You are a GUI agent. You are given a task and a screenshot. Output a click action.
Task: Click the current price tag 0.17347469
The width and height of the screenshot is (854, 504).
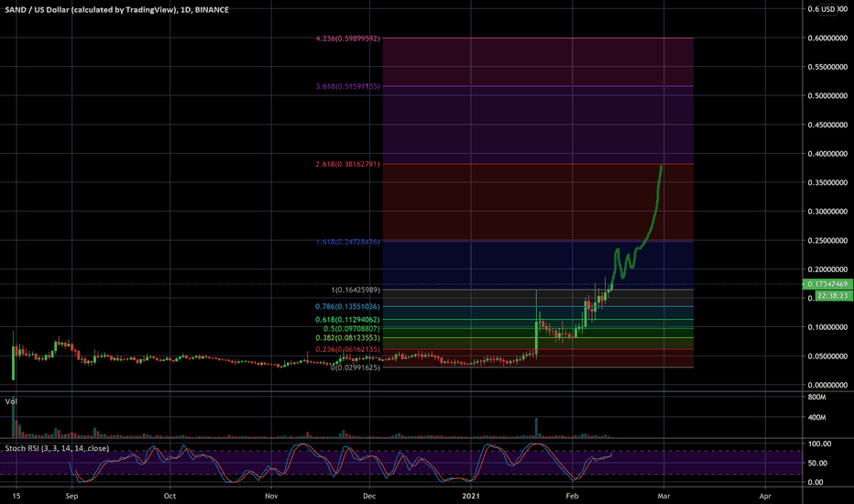tap(827, 284)
